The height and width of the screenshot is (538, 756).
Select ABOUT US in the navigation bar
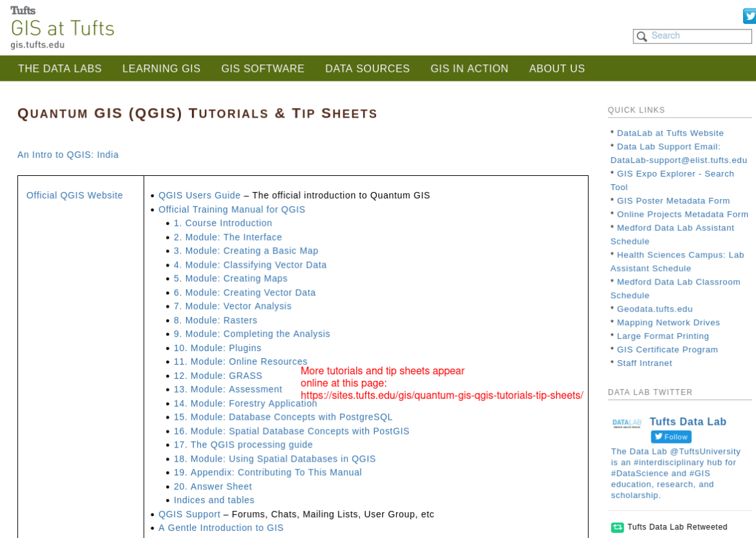[557, 68]
